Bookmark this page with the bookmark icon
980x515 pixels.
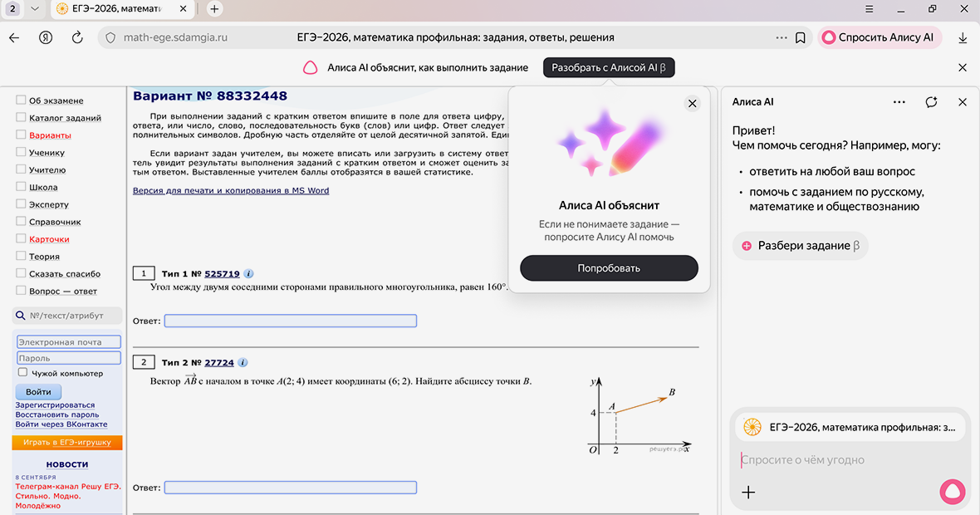point(801,37)
